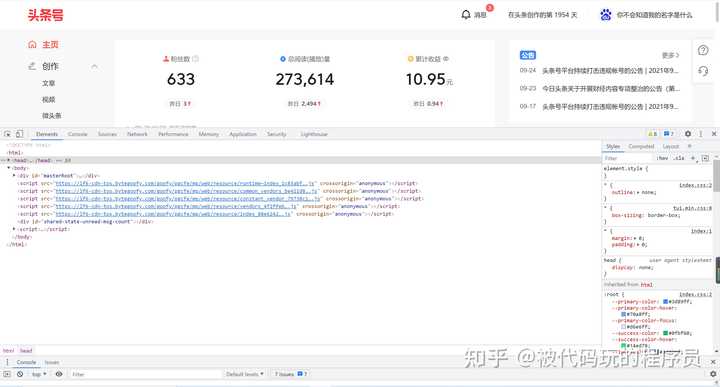Screen dimensions: 720x387
Task: Open the Issues drawer tab
Action: point(52,362)
